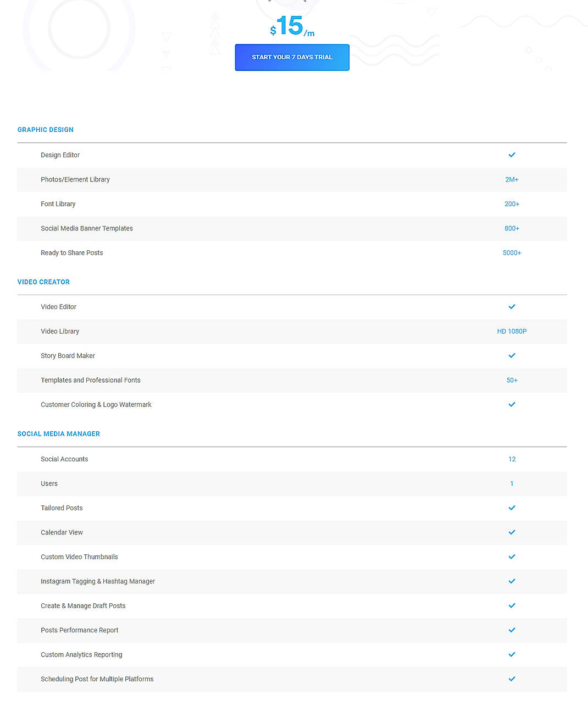Toggle the Posts Performance Report feature
The image size is (588, 716).
click(512, 630)
